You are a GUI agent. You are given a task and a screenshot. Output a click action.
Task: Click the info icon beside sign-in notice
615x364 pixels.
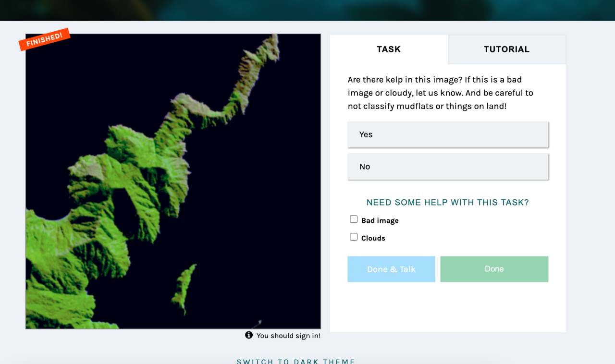249,335
